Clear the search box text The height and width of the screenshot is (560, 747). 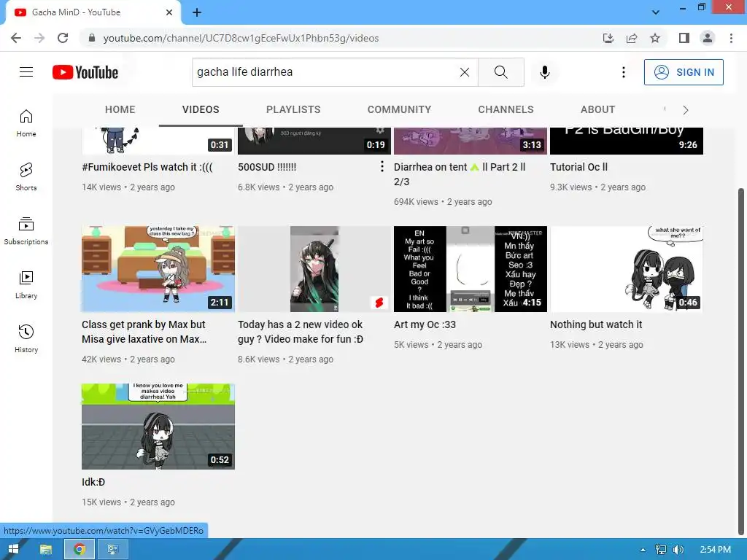coord(465,72)
